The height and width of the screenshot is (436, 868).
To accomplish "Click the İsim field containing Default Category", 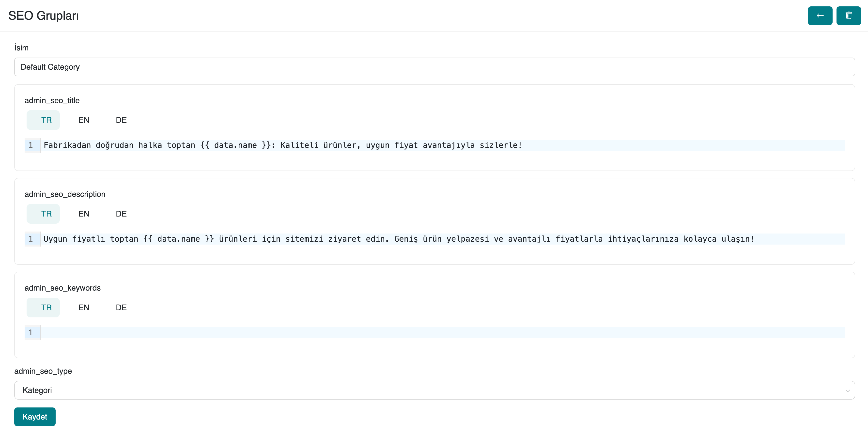I will [x=434, y=67].
